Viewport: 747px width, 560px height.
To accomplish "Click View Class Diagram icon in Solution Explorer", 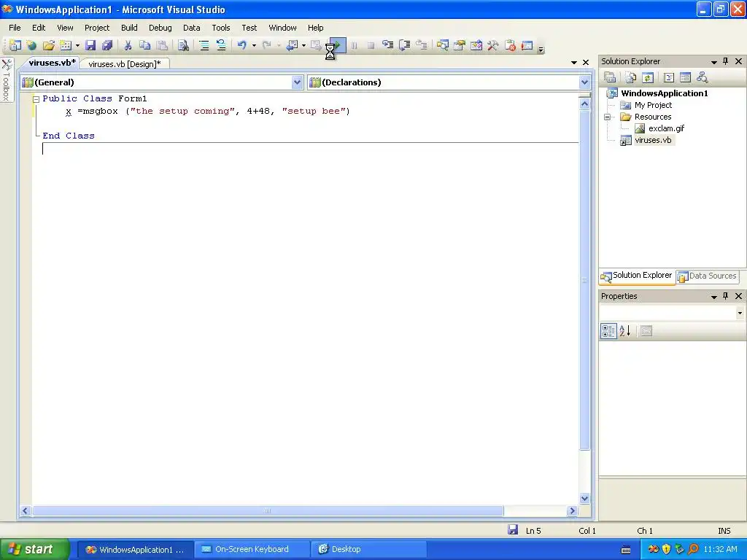I will [x=702, y=77].
